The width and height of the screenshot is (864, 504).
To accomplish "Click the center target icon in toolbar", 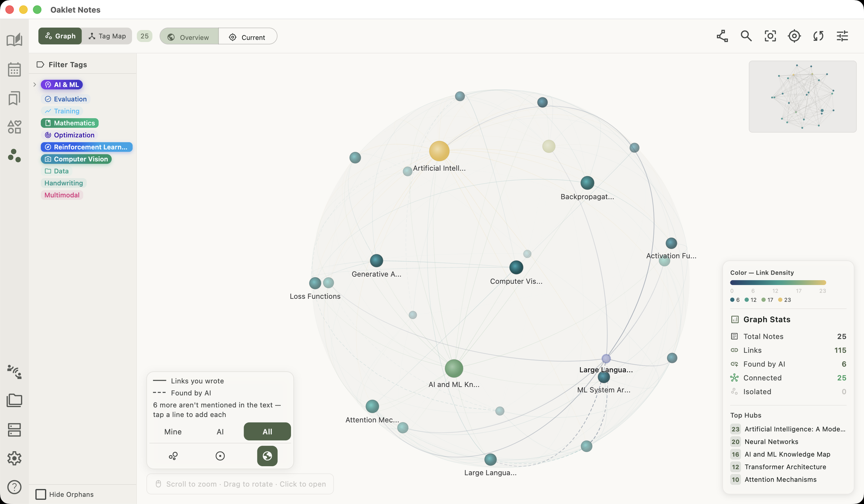I will (794, 36).
